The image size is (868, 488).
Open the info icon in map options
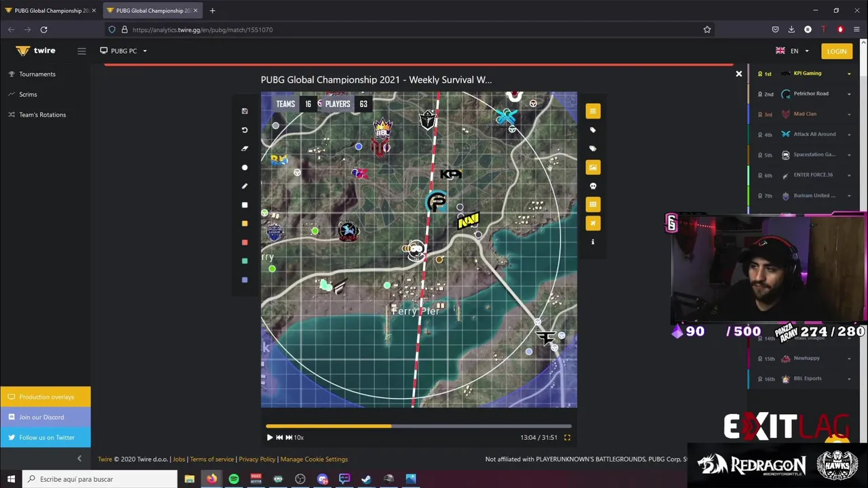[593, 242]
